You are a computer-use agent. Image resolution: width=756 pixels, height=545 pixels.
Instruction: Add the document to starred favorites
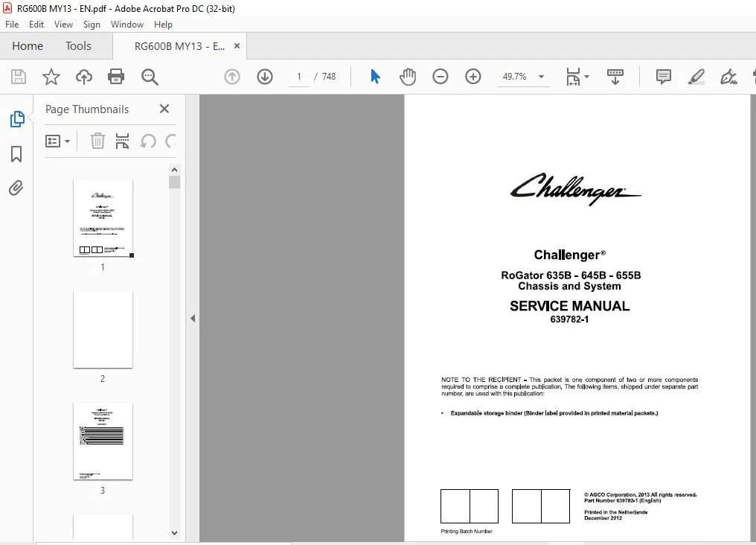[51, 77]
